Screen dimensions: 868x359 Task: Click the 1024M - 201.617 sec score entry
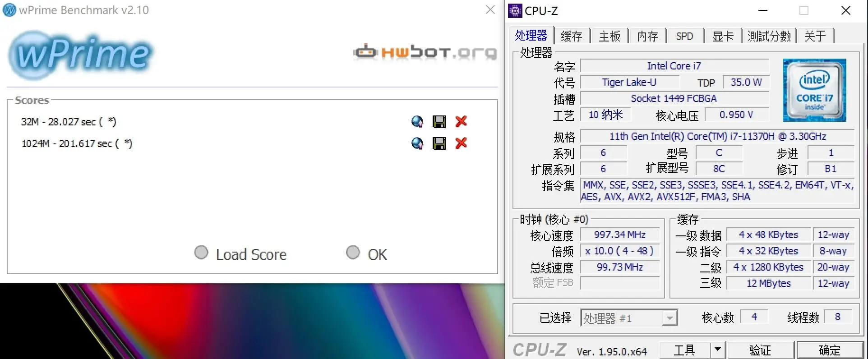point(77,143)
